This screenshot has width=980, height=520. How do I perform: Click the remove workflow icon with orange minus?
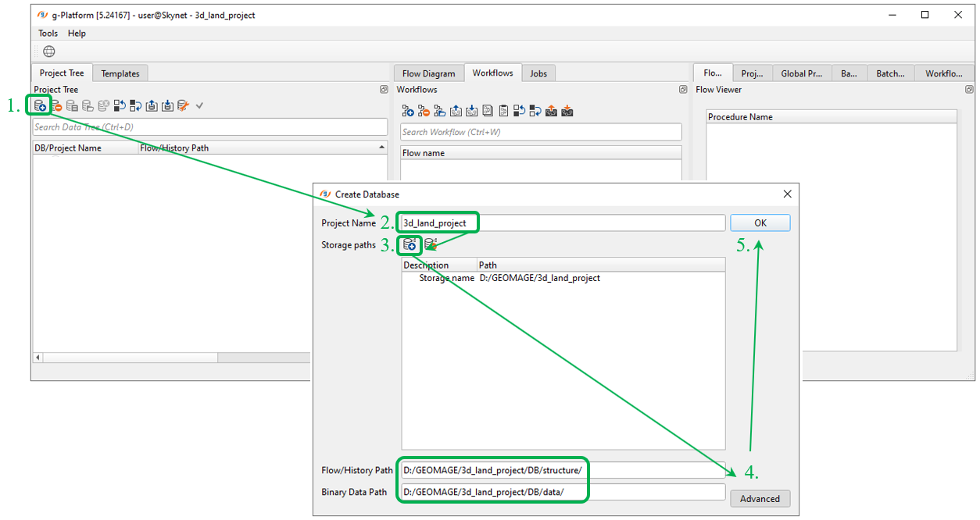pos(424,111)
